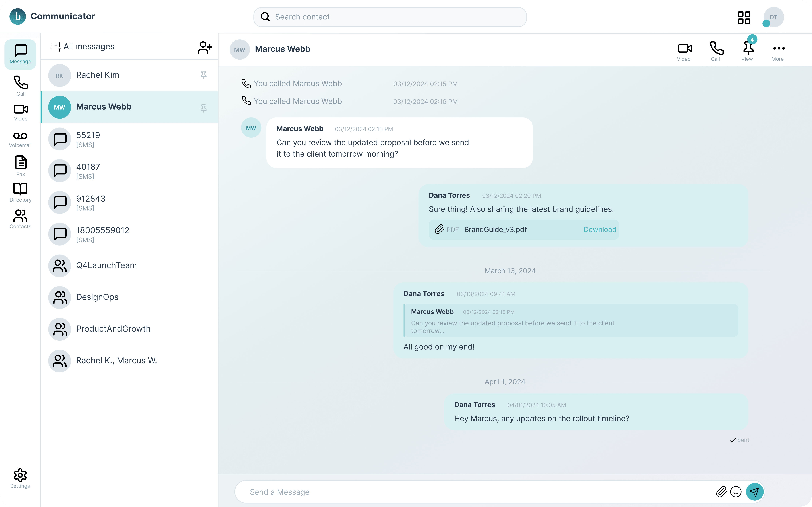The image size is (812, 507).
Task: Click the April 1, 2024 date separator
Action: point(505,382)
